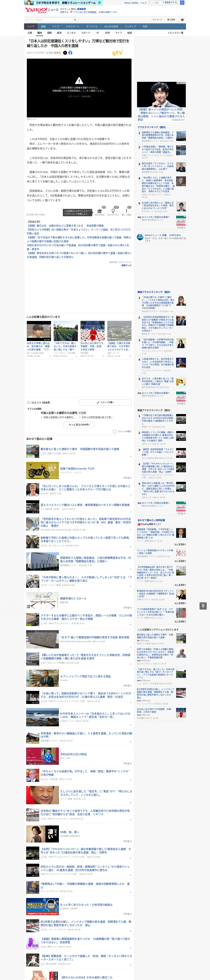Viewport: 210px width, 980px height.
Task: Open the K-POP日本人メンバー article
Action: pyautogui.click(x=95, y=715)
